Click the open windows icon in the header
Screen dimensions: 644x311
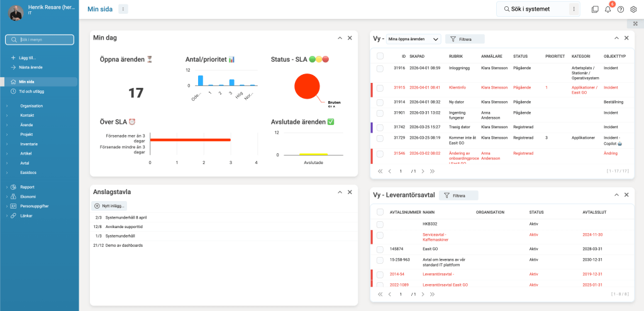pyautogui.click(x=595, y=9)
